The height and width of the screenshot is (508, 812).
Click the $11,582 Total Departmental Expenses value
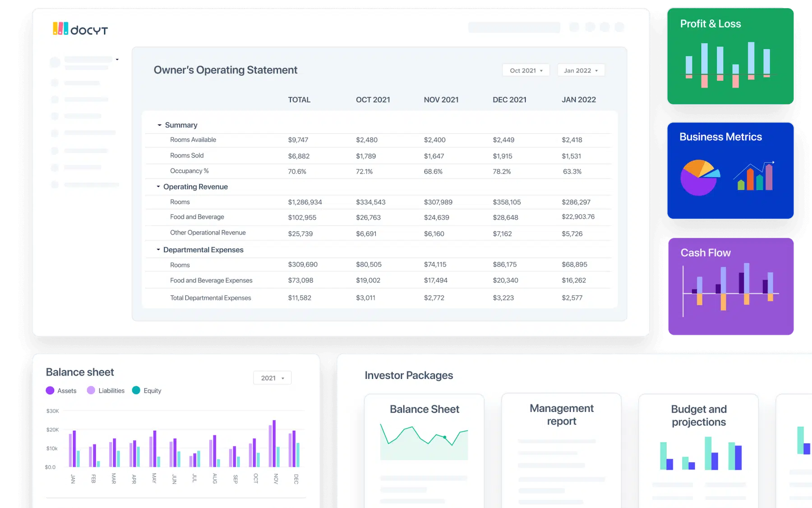click(x=300, y=298)
